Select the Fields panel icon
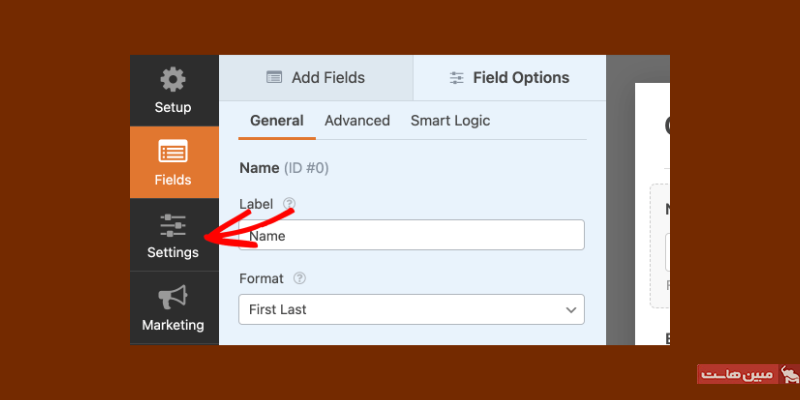The height and width of the screenshot is (400, 800). point(173,153)
